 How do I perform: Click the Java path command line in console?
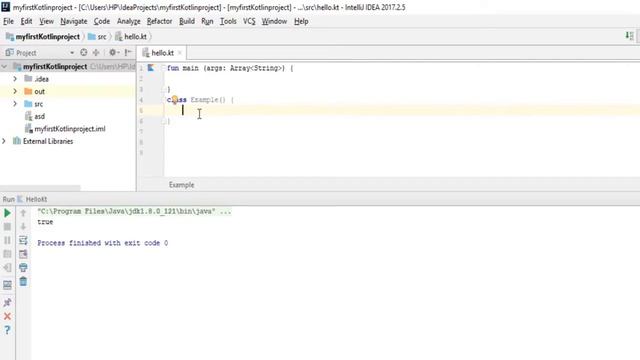coord(134,211)
